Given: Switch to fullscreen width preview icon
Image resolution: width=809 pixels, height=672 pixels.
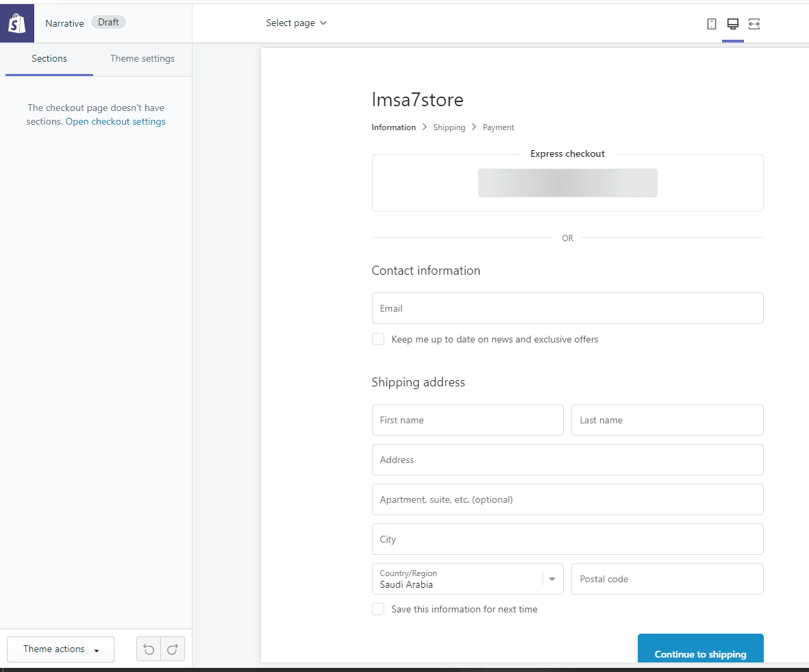Looking at the screenshot, I should (x=754, y=24).
